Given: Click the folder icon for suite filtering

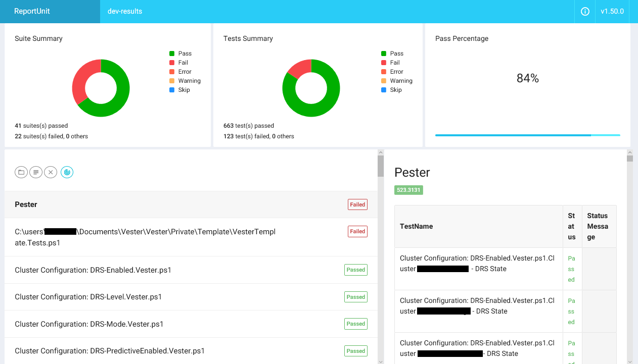Looking at the screenshot, I should click(21, 172).
